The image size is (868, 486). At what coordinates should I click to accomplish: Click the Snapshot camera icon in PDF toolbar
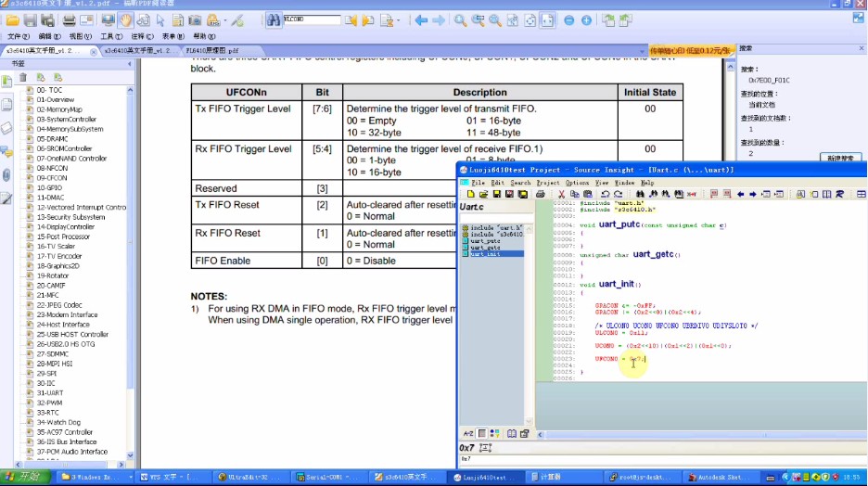(x=195, y=20)
